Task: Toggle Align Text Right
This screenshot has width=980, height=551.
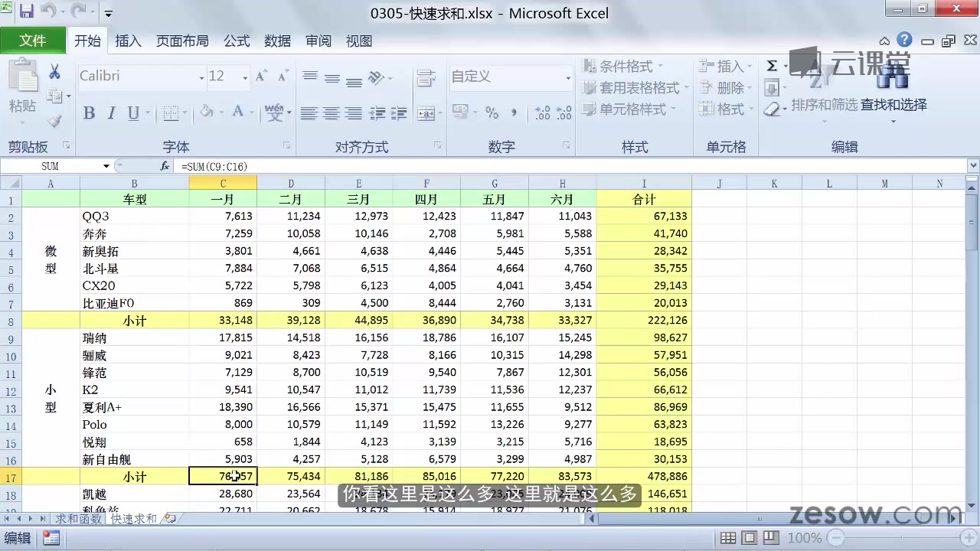Action: click(x=353, y=113)
